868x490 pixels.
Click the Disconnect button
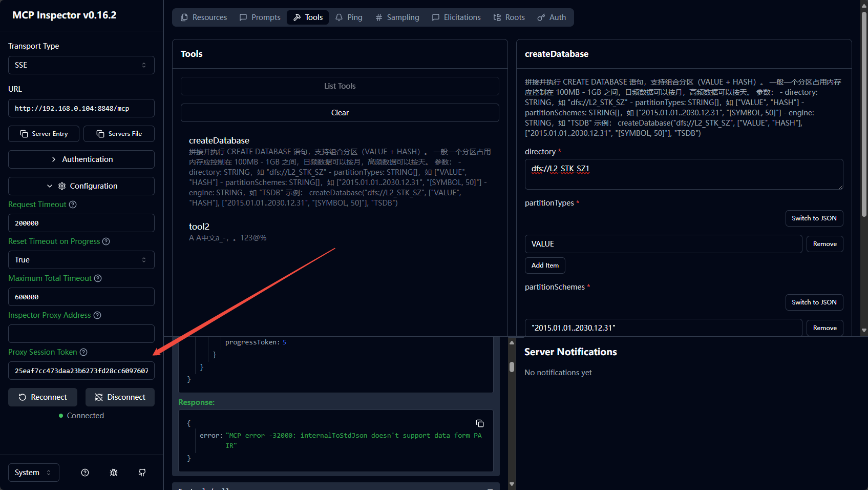(120, 397)
